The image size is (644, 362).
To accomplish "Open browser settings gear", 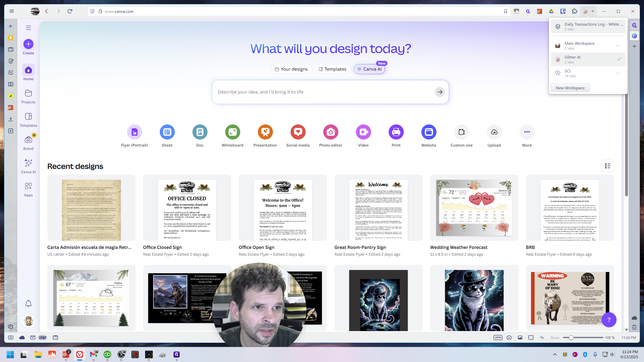I will (11, 327).
